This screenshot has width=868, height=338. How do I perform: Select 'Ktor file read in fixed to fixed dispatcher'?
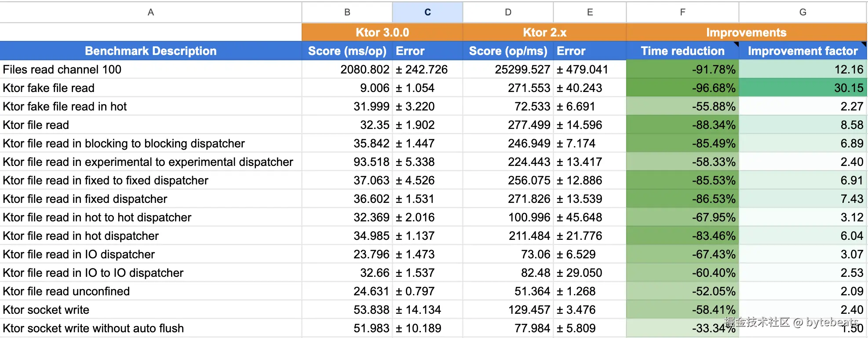coord(151,180)
